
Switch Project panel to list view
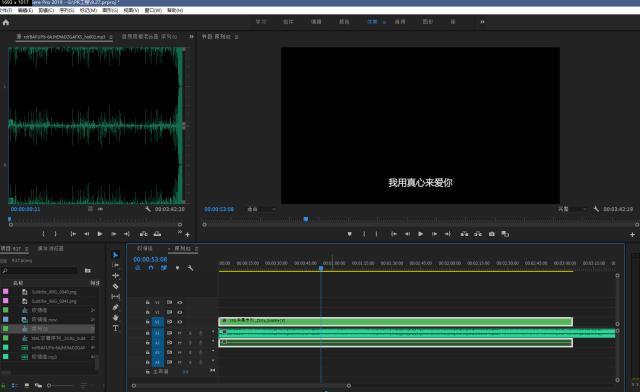tap(15, 385)
